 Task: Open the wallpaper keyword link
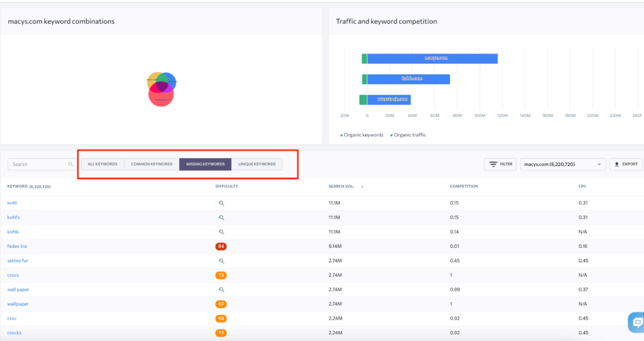(18, 304)
